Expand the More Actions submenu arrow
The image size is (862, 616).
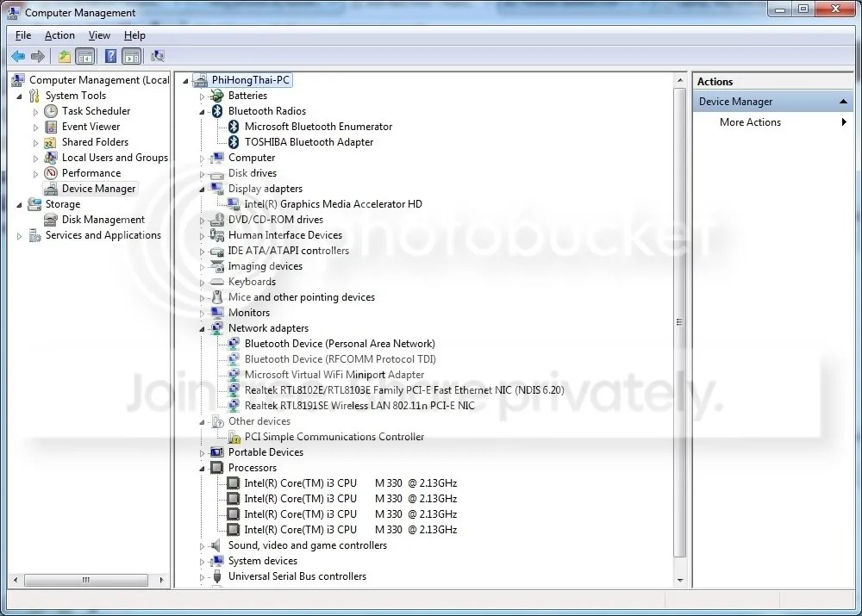[844, 122]
